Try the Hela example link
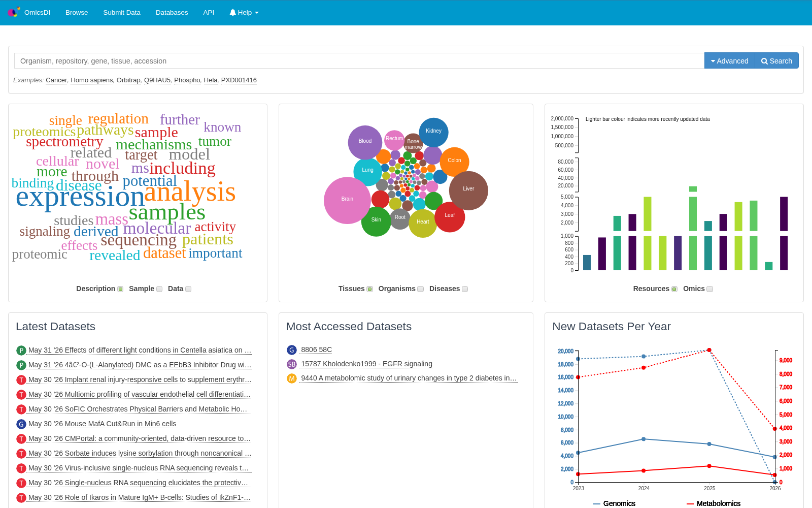812x508 pixels. (211, 80)
